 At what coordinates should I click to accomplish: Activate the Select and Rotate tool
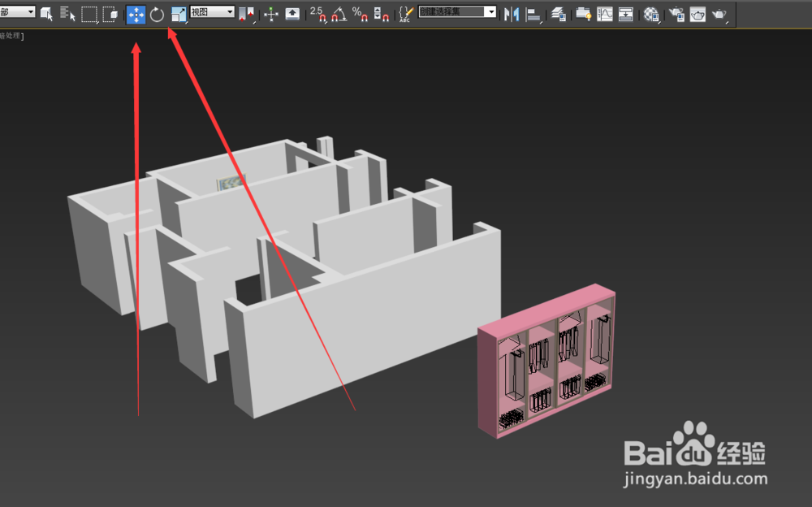click(x=157, y=15)
